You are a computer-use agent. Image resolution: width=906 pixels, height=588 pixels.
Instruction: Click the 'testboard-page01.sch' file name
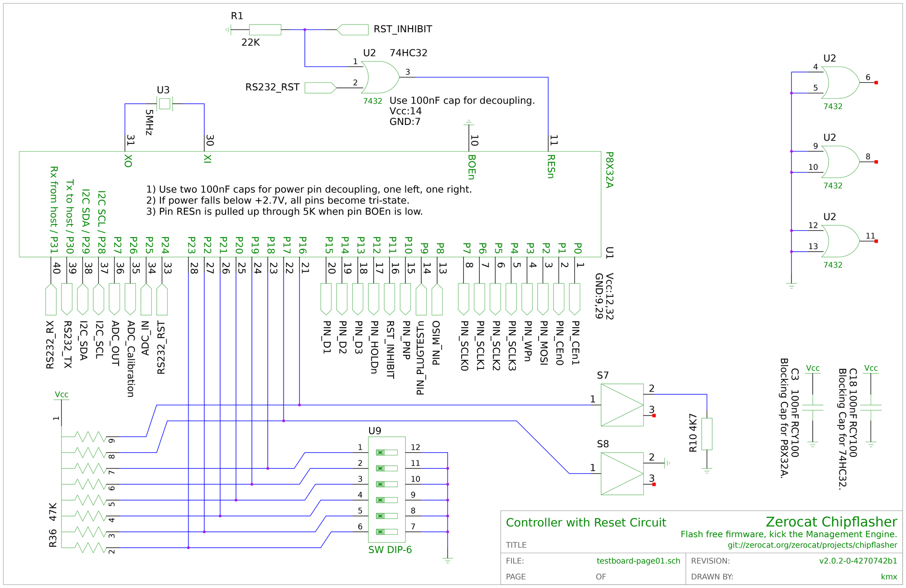point(638,561)
